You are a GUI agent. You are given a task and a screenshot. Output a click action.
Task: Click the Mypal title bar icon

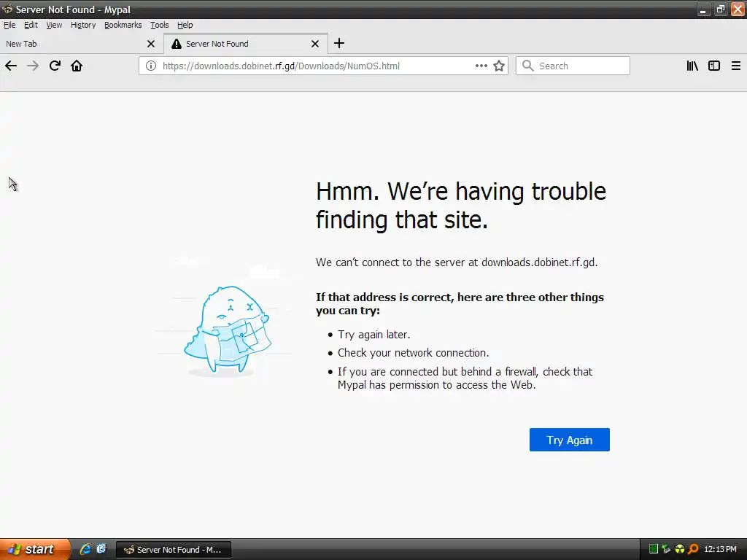(7, 9)
